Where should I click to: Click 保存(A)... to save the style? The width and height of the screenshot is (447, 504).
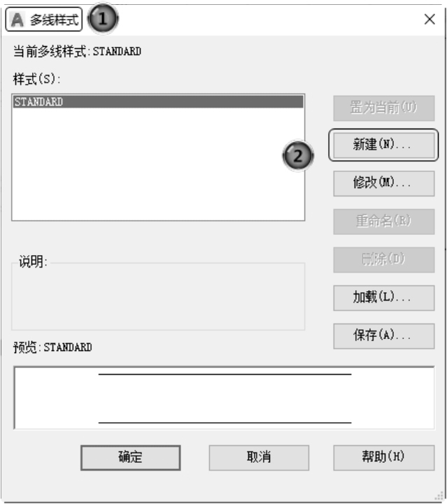coord(384,336)
